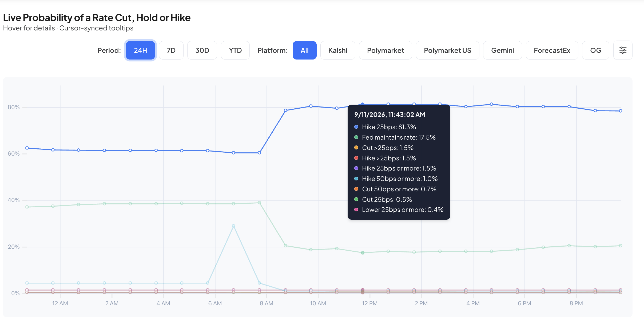Click the first green Fed maintains rate point
This screenshot has width=644, height=324.
click(x=27, y=207)
